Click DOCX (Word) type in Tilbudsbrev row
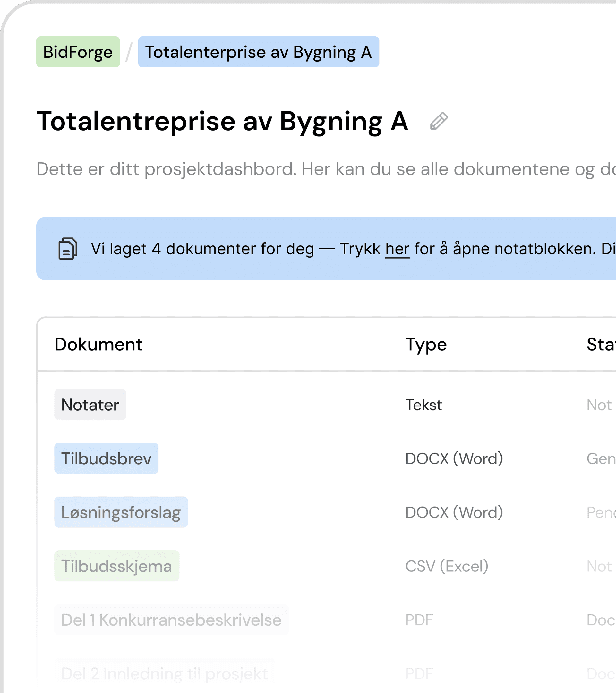The width and height of the screenshot is (616, 693). point(454,458)
